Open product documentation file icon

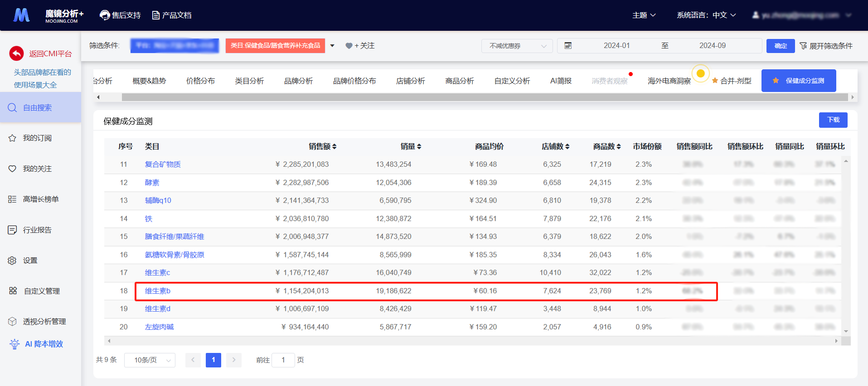click(155, 15)
